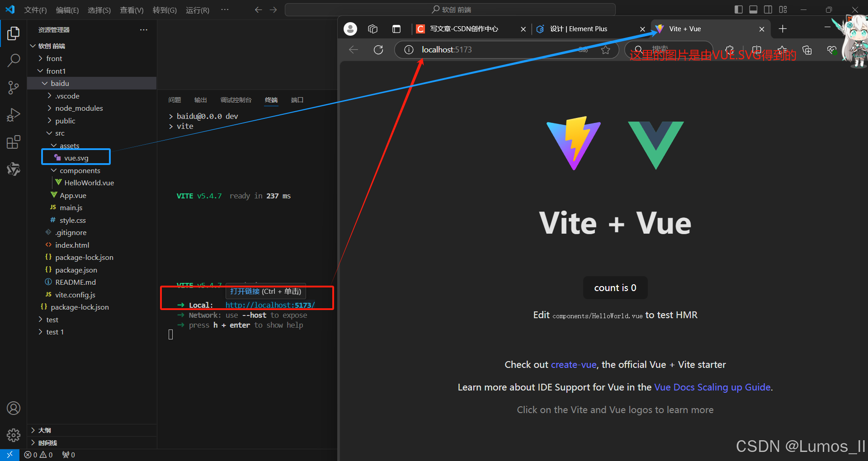The width and height of the screenshot is (868, 461).
Task: Go forward with the VS Code navigation arrow
Action: point(274,9)
